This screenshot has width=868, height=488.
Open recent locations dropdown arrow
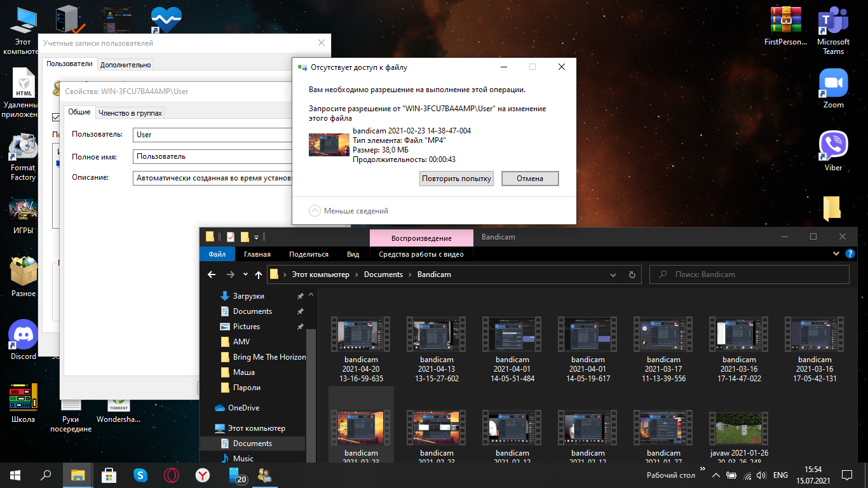point(245,274)
